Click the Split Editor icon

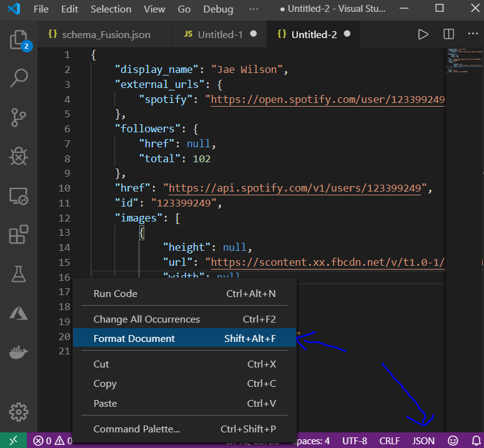pyautogui.click(x=448, y=34)
